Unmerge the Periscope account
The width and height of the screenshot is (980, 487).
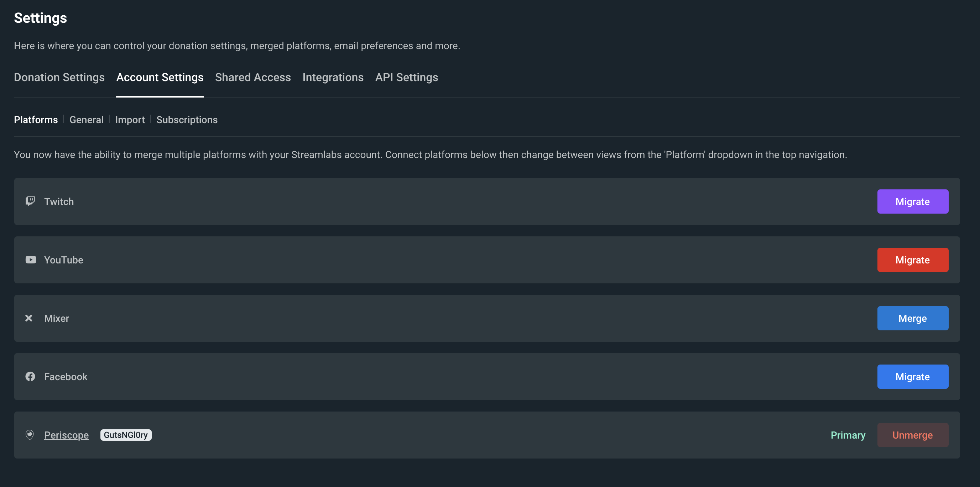[x=912, y=435]
